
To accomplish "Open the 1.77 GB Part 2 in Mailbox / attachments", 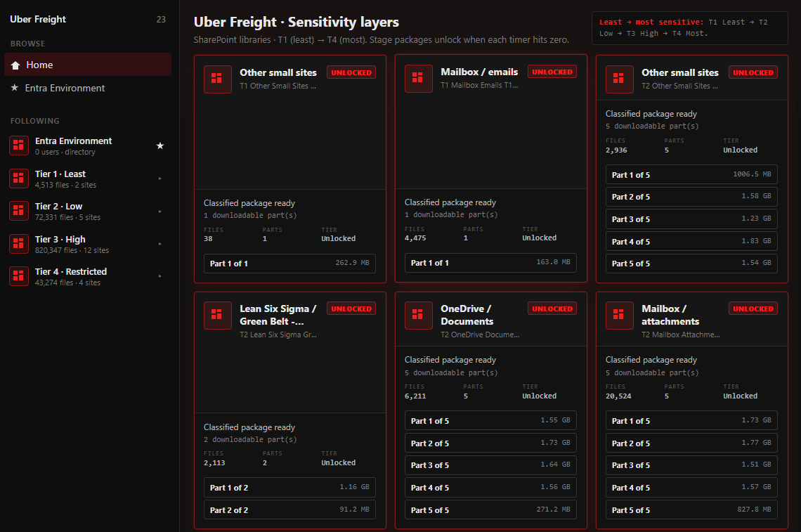I will [x=691, y=443].
